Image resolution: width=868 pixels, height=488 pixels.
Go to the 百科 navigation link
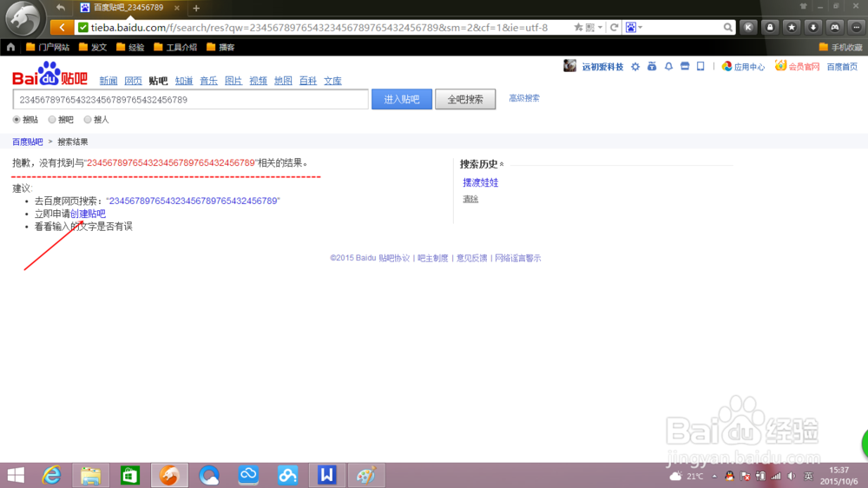point(308,81)
